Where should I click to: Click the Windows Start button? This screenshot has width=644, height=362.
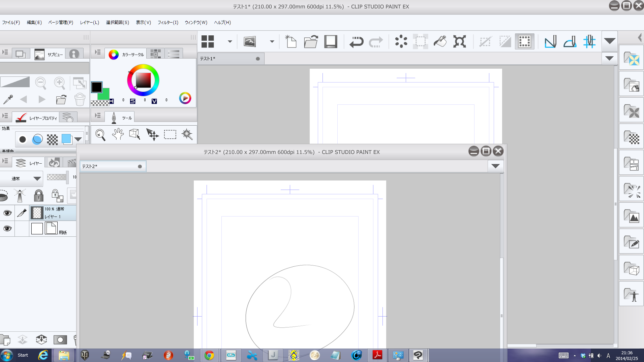coord(7,355)
